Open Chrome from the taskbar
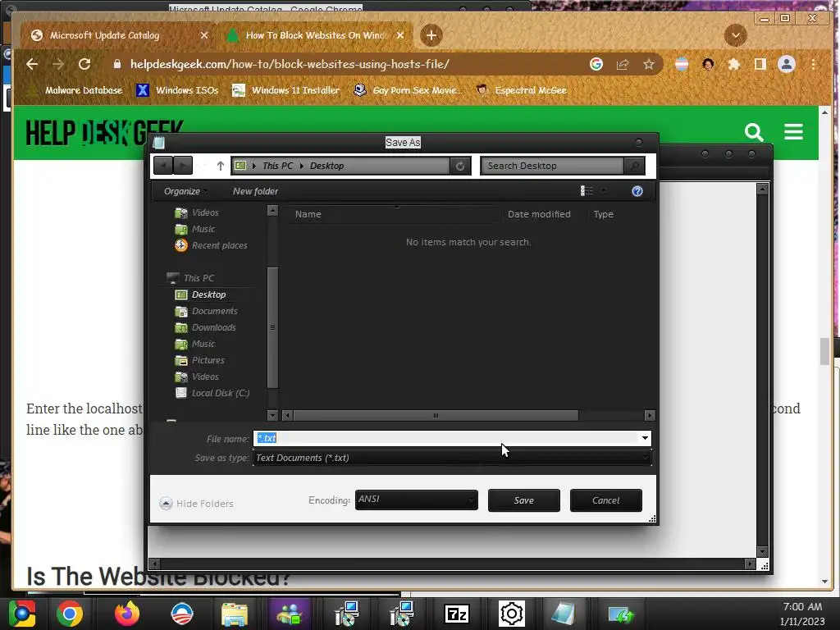 click(x=71, y=614)
